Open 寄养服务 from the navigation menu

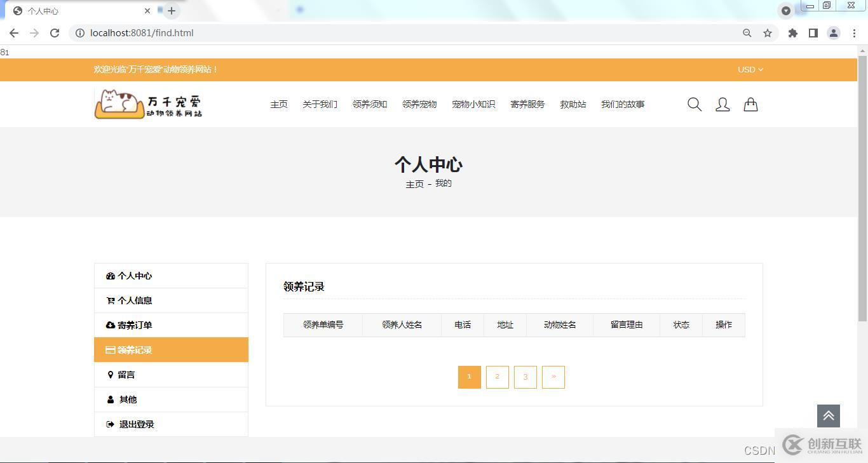pos(527,104)
